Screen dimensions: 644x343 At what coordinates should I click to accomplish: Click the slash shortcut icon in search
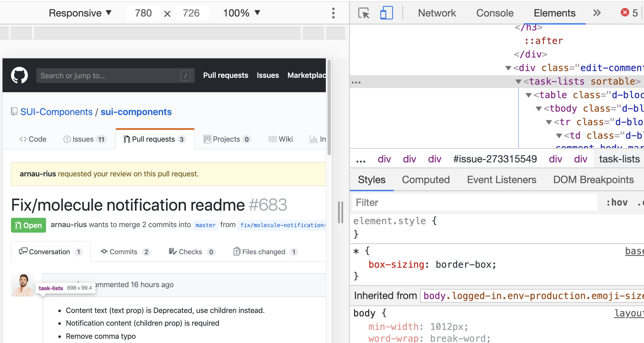click(x=185, y=76)
